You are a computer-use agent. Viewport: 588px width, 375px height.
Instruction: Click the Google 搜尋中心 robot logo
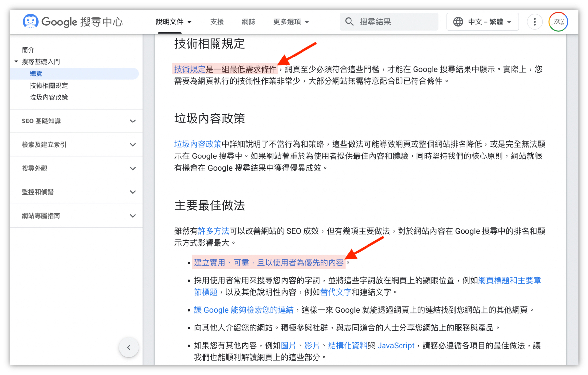point(31,22)
